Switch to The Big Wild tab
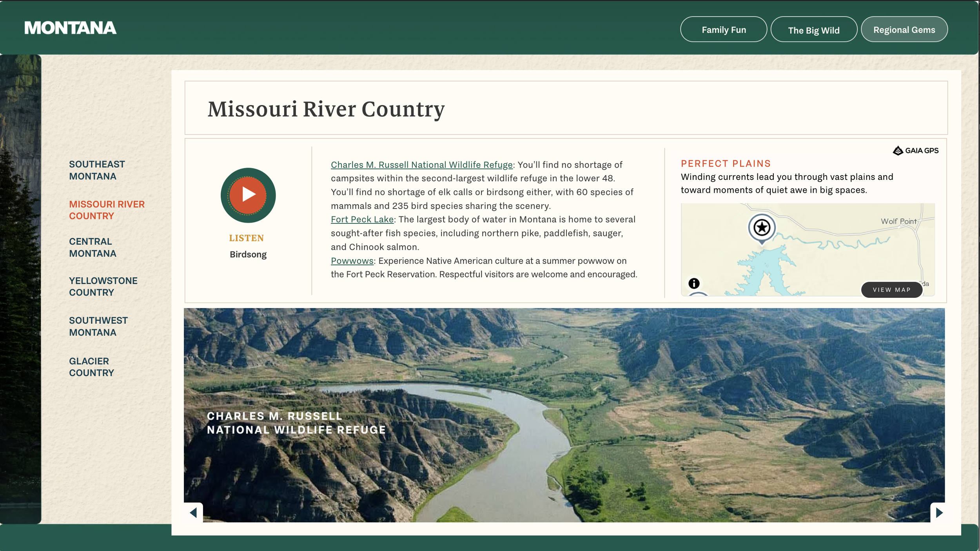This screenshot has width=980, height=551. [x=813, y=30]
